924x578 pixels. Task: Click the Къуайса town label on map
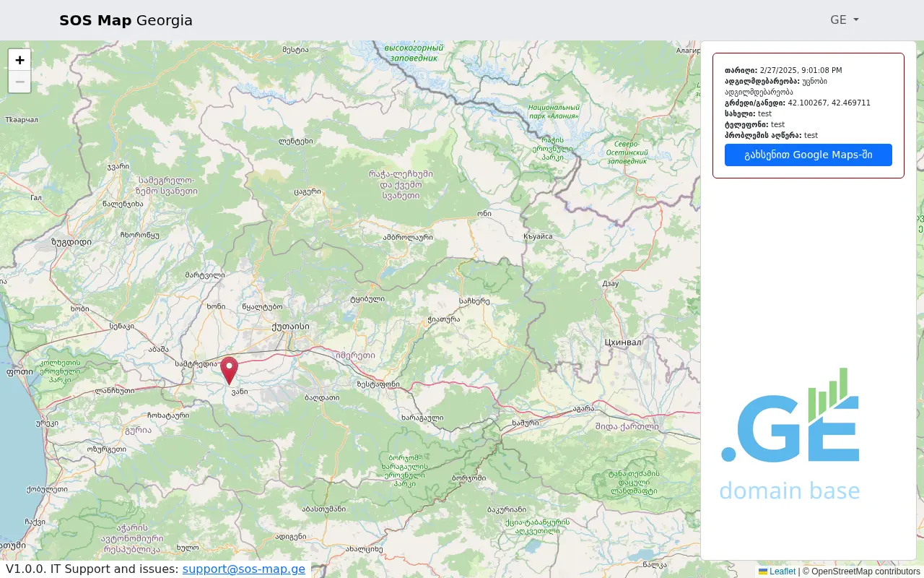click(x=537, y=236)
